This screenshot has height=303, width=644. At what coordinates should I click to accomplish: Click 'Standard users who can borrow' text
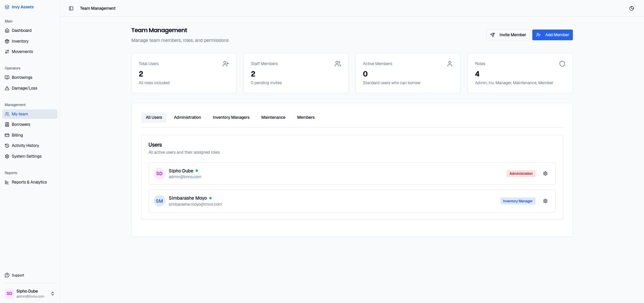click(391, 83)
